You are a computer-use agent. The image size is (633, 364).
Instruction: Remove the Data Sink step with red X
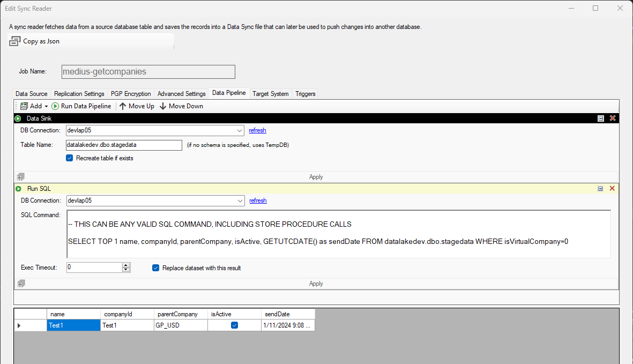coord(613,118)
